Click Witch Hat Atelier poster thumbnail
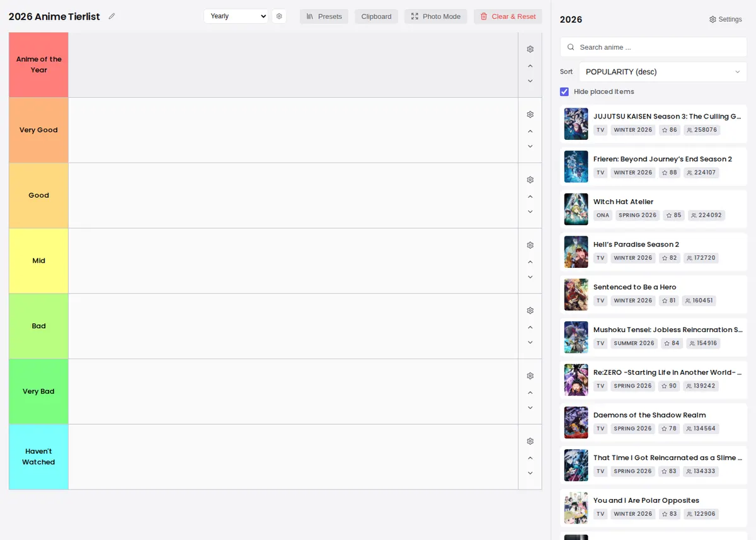The width and height of the screenshot is (756, 540). coord(576,209)
